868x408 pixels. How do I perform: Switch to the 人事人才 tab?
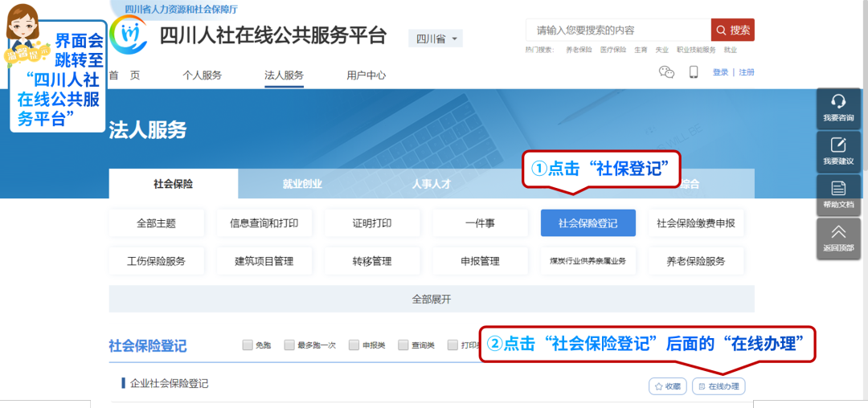432,184
